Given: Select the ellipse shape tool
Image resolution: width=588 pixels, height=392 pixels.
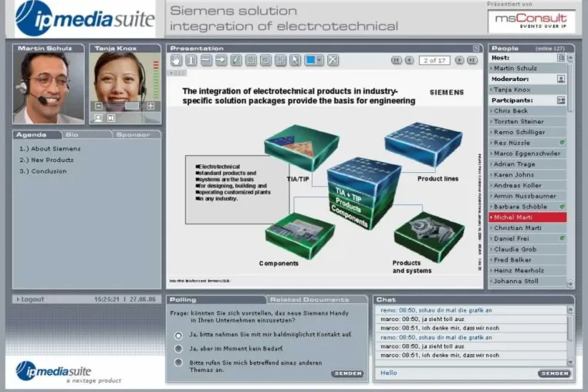Looking at the screenshot, I should [x=266, y=60].
